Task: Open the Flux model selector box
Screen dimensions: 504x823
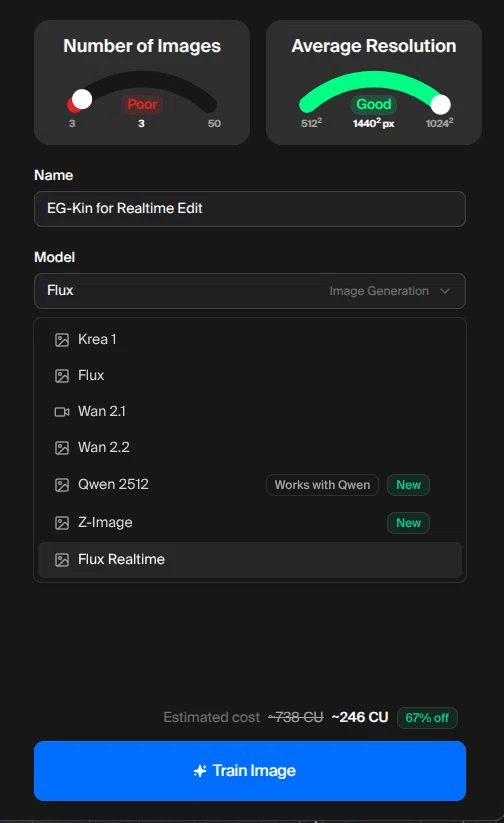Action: tap(250, 291)
